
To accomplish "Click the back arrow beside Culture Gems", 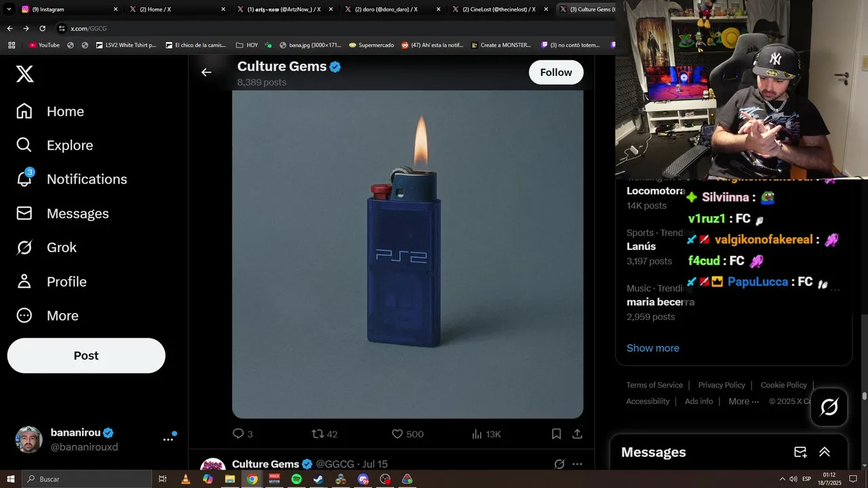I will click(206, 73).
